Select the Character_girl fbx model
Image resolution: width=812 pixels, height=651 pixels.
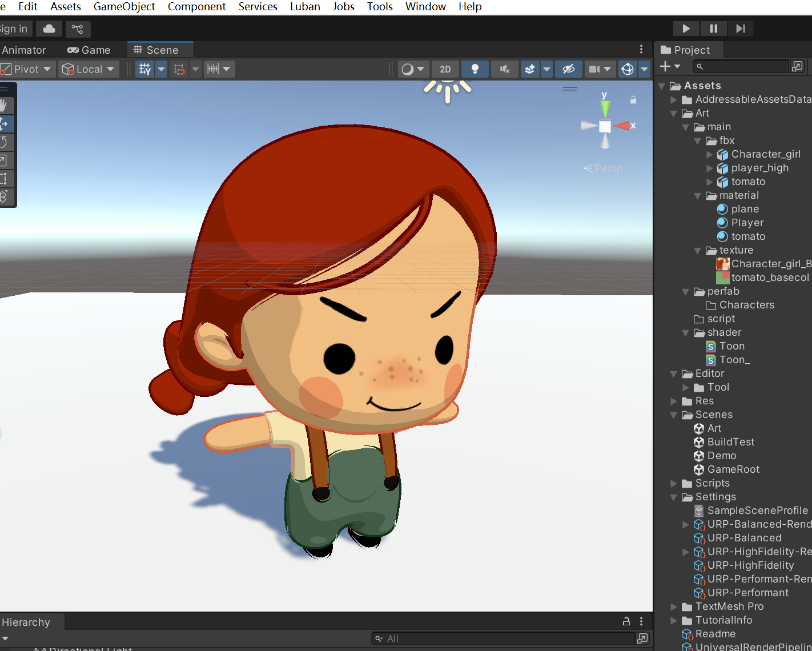[x=765, y=154]
